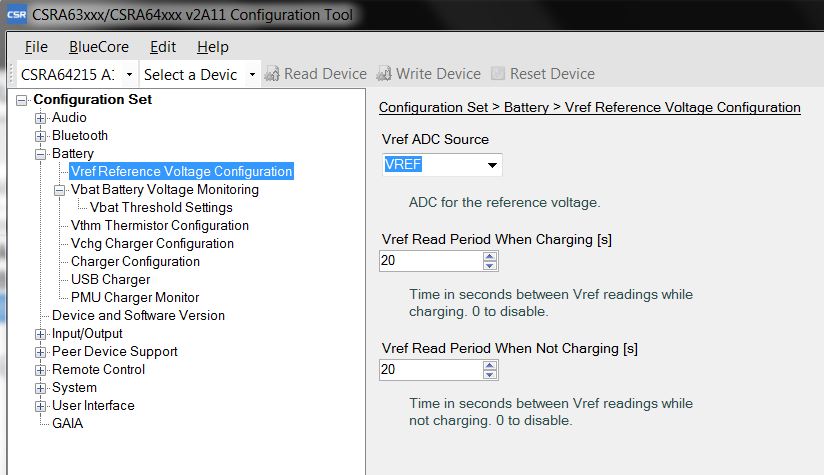This screenshot has height=475, width=824.
Task: Click the CSR application logo icon
Action: [16, 15]
